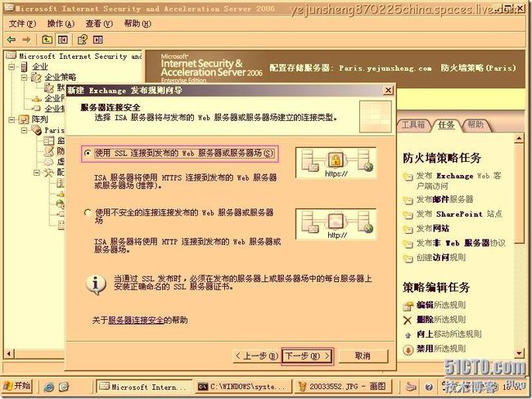532x399 pixels.
Task: Click icon beside 创建访问规则 task
Action: (x=408, y=258)
